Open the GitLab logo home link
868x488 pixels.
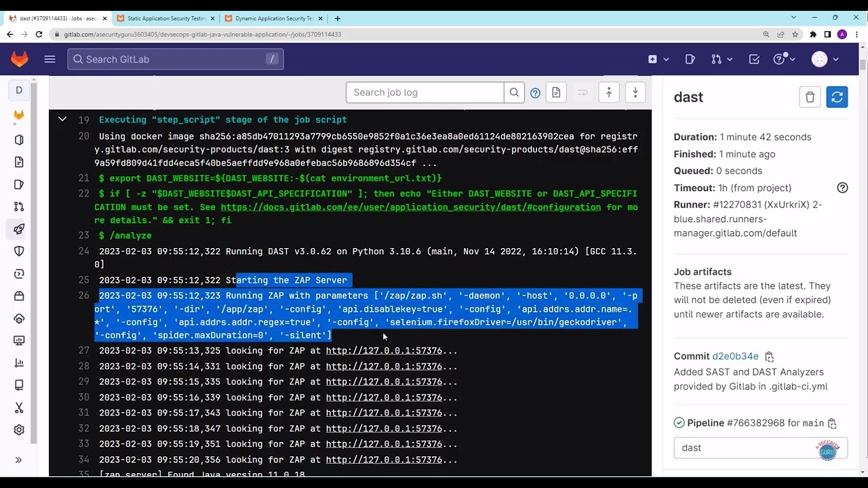(x=20, y=60)
